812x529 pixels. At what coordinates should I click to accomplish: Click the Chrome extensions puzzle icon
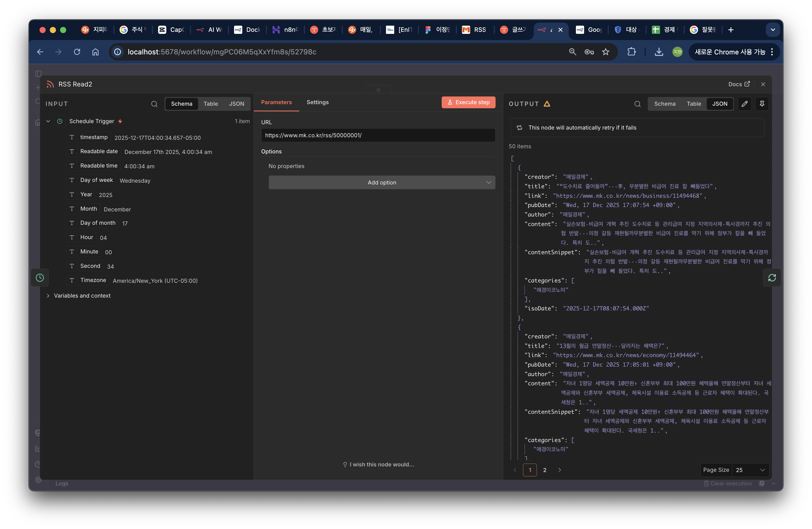pos(632,52)
